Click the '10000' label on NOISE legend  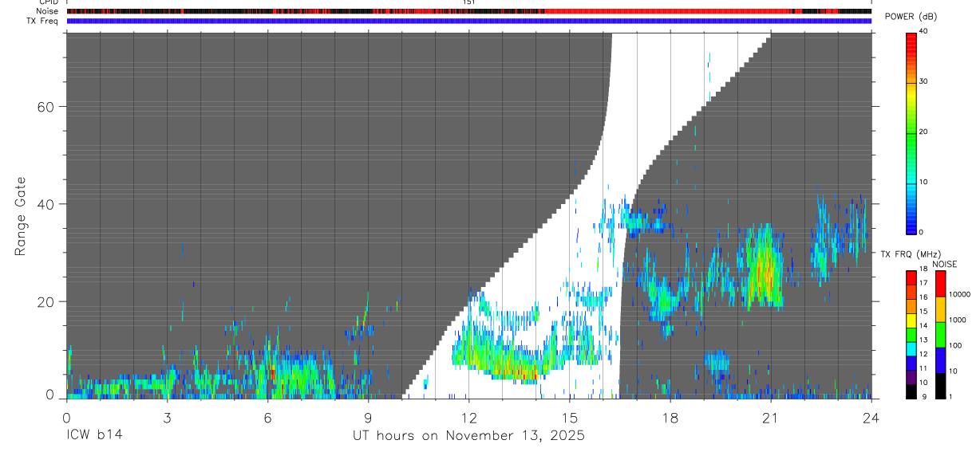pos(960,294)
